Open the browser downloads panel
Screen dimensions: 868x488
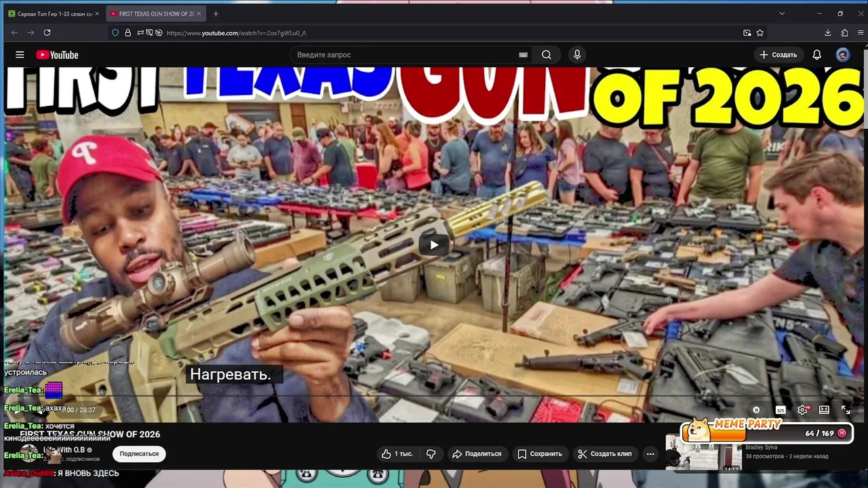point(828,33)
